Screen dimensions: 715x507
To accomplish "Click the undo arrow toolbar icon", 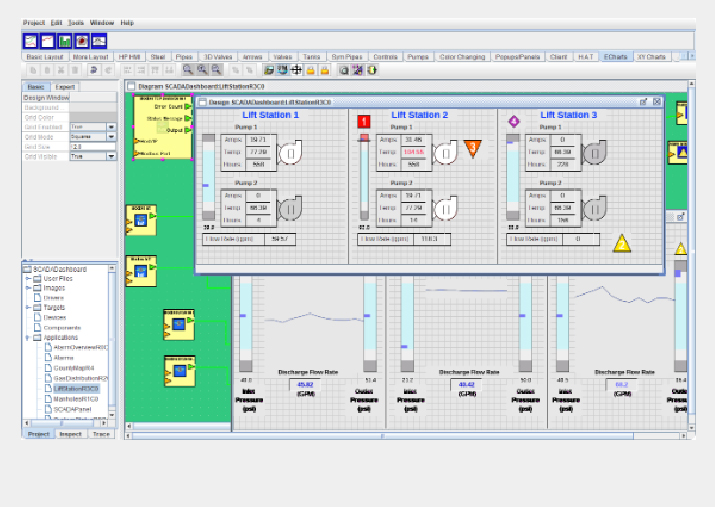I will (x=93, y=70).
